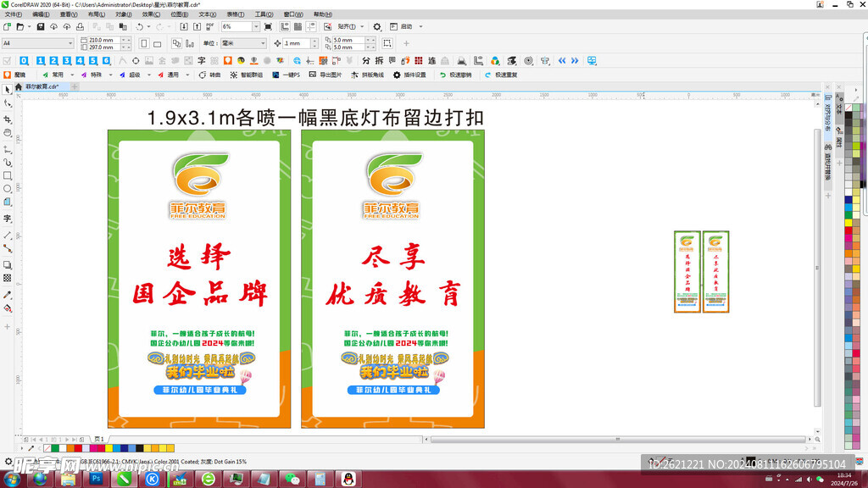Click the full-screen preview icon
The height and width of the screenshot is (488, 868).
(x=268, y=26)
